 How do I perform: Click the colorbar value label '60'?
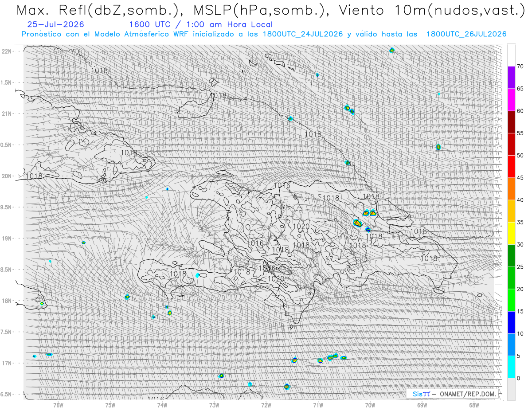tap(520, 111)
